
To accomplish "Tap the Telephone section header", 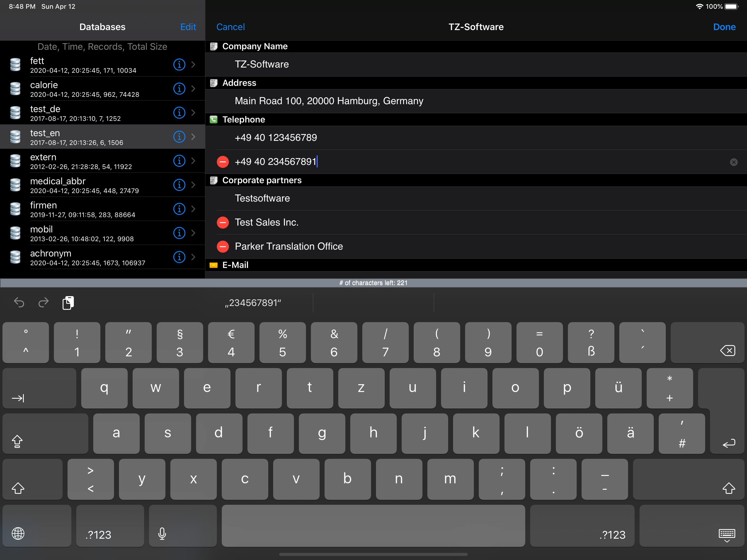I will pos(476,119).
